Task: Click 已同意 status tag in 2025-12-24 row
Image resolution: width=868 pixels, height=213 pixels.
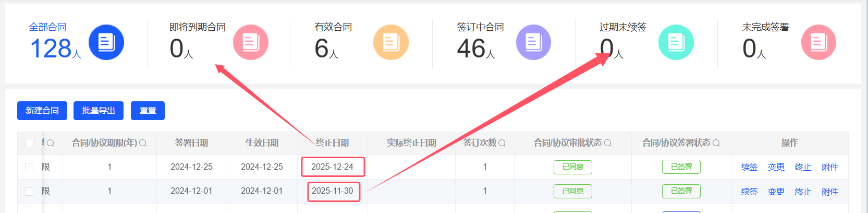Action: tap(573, 167)
